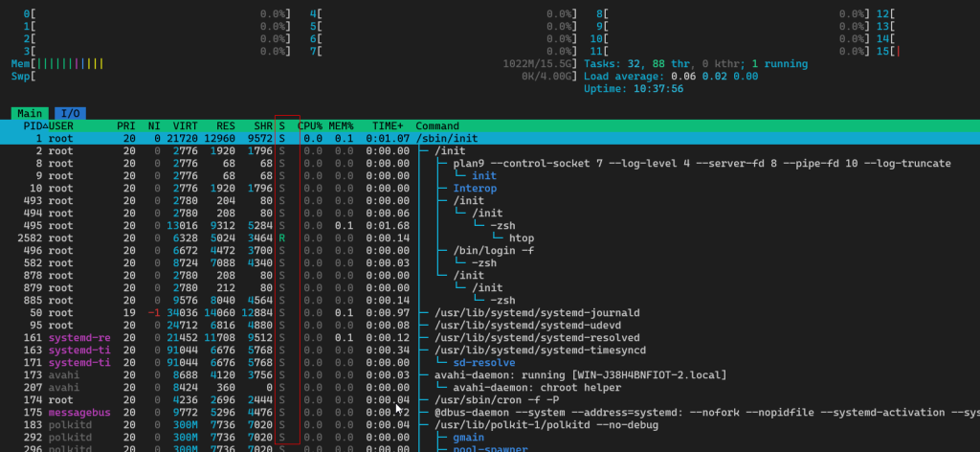
Task: Select the avahi-daemon: chroot helper process
Action: pyautogui.click(x=538, y=388)
